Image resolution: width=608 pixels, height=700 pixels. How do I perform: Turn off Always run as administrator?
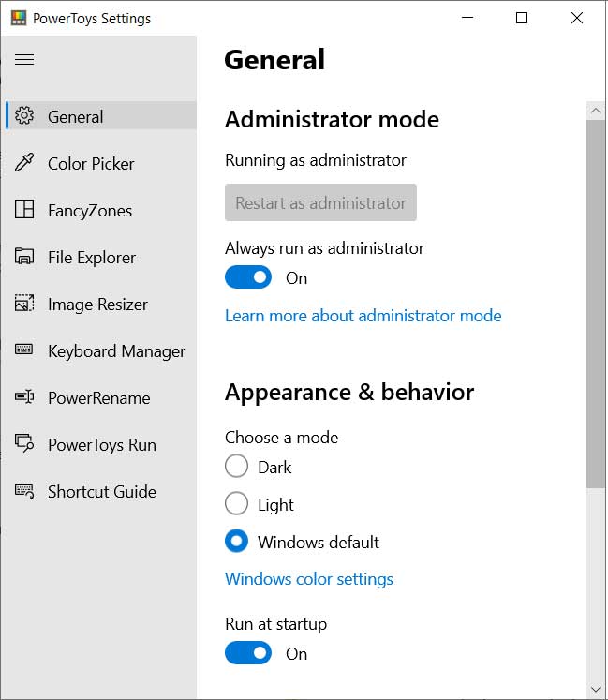(248, 277)
